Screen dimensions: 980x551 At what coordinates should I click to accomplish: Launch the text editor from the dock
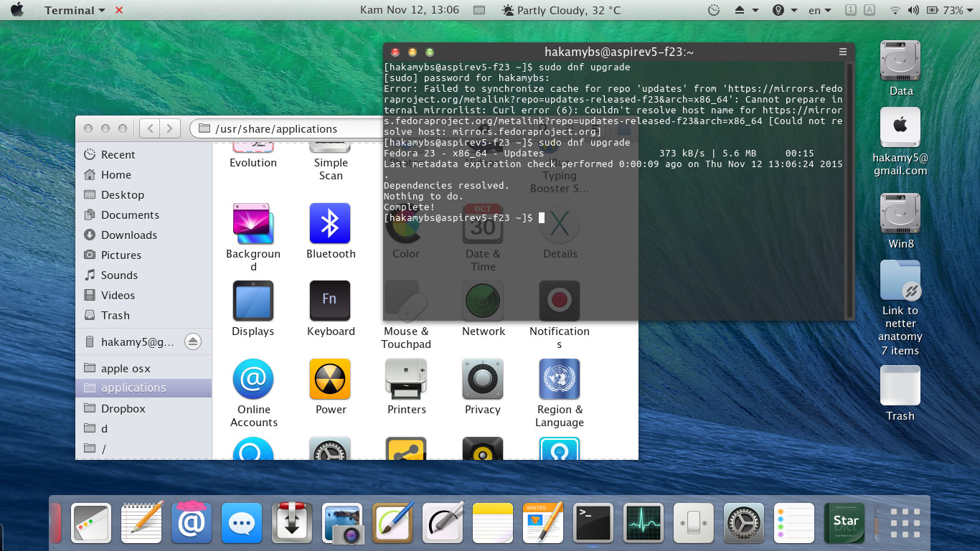click(141, 522)
